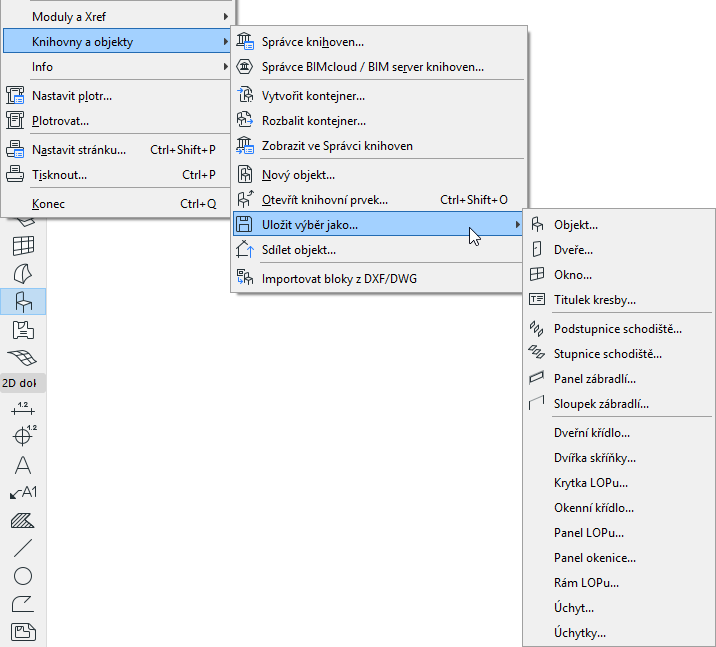Select the Drawing tool icon at toolbox bottom
This screenshot has width=716, height=647.
[23, 632]
